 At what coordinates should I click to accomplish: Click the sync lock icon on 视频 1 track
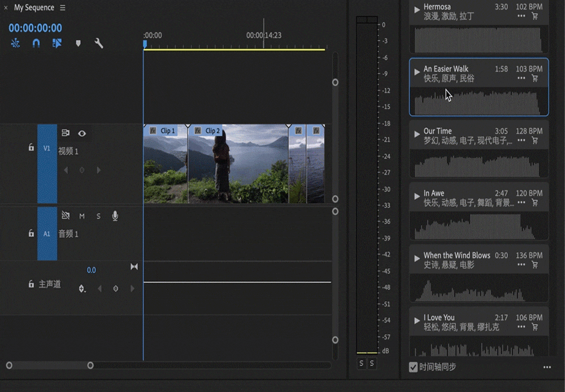(x=66, y=134)
